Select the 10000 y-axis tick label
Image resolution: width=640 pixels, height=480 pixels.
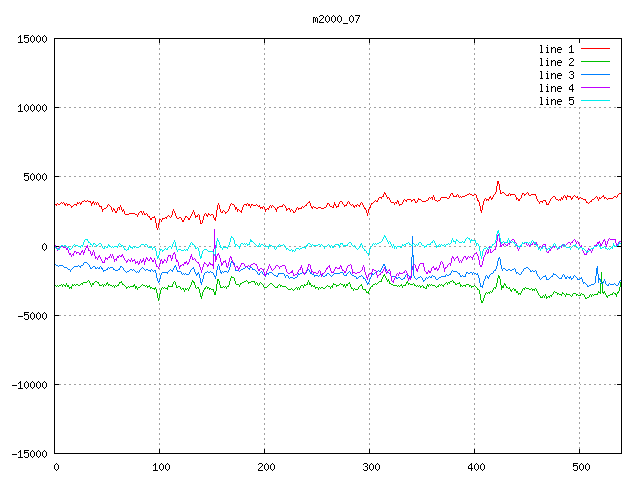pyautogui.click(x=32, y=108)
